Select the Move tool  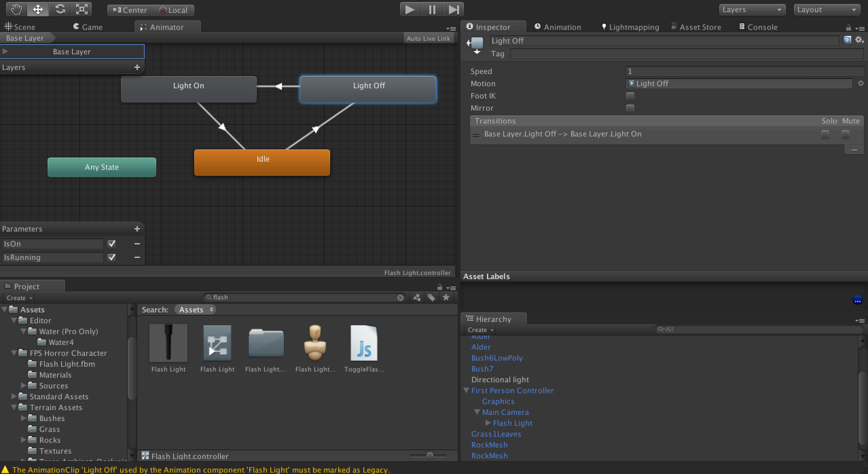(38, 10)
